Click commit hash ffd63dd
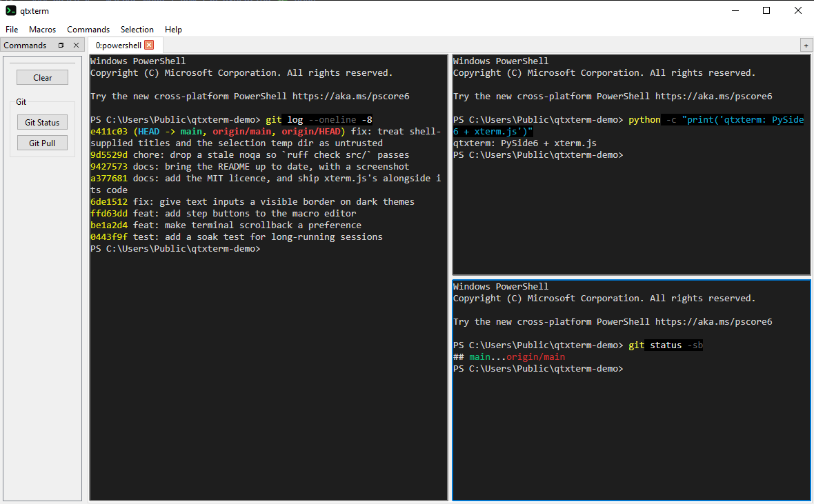The height and width of the screenshot is (504, 814). point(109,213)
